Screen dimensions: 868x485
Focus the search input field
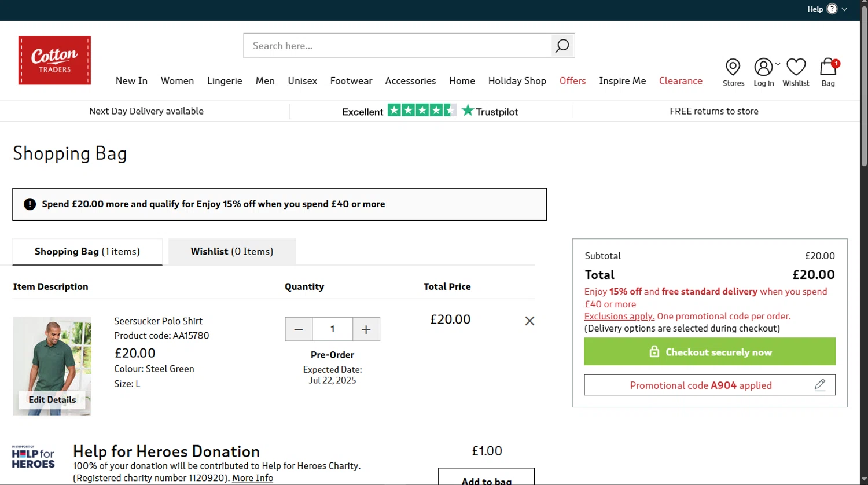[x=398, y=46]
